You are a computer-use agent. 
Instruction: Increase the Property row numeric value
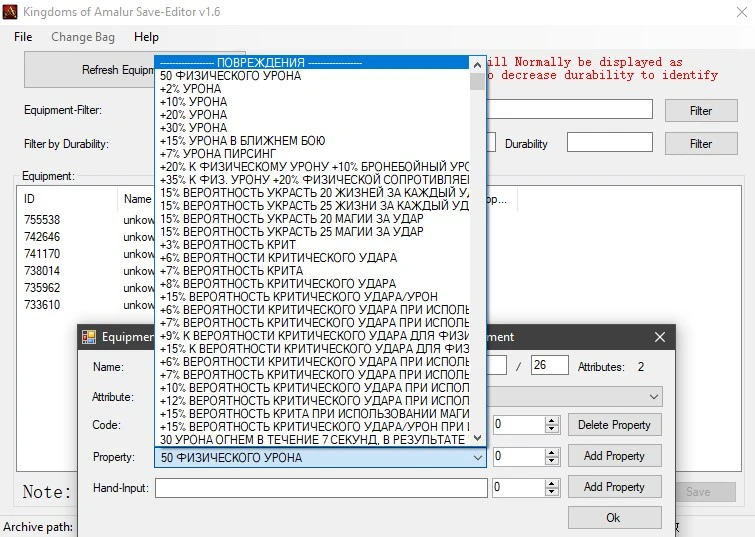[x=552, y=452]
